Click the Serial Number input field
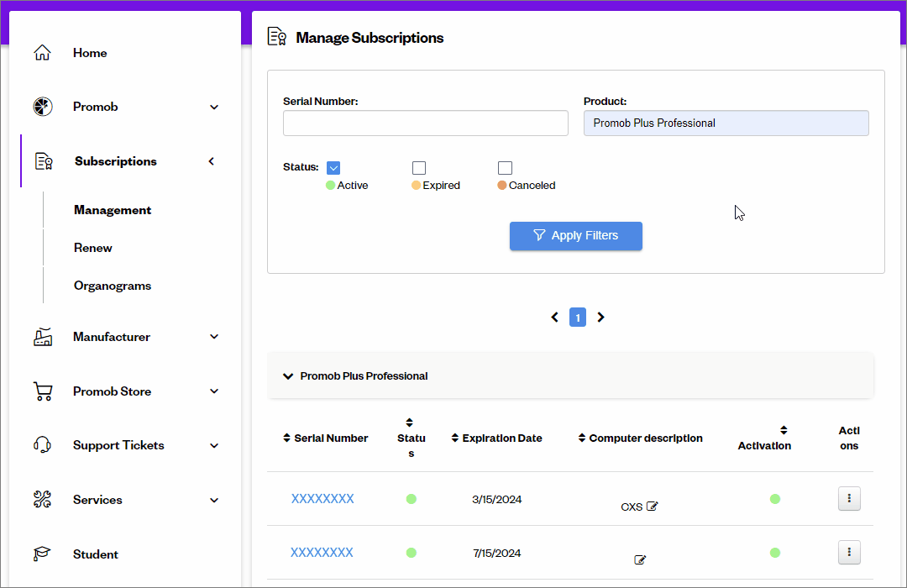Viewport: 907px width, 588px height. point(425,123)
